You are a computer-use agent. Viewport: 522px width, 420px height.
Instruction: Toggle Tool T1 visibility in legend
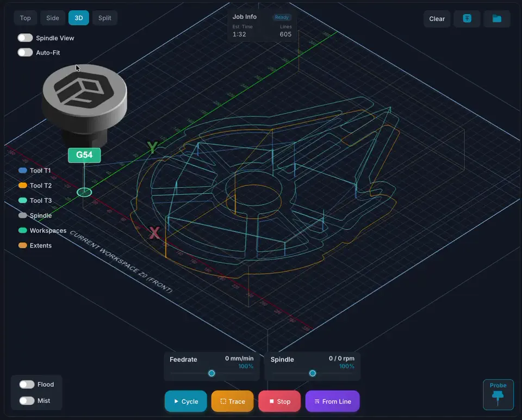pos(35,170)
